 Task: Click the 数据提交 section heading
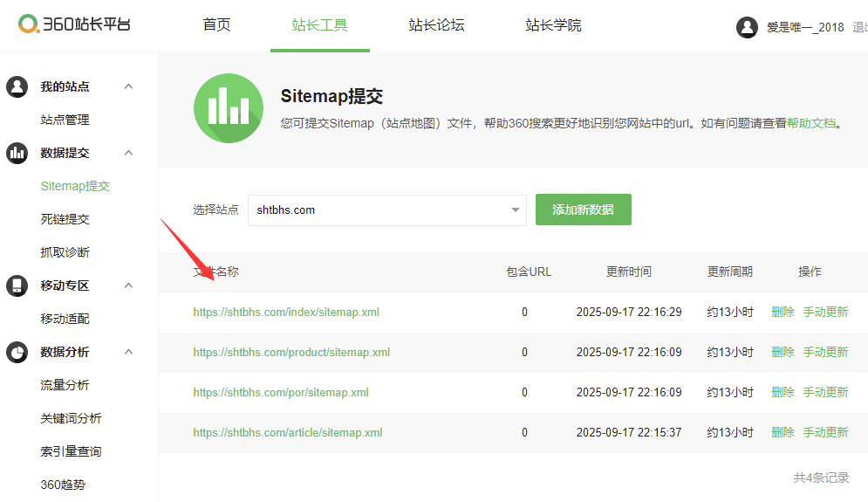65,154
